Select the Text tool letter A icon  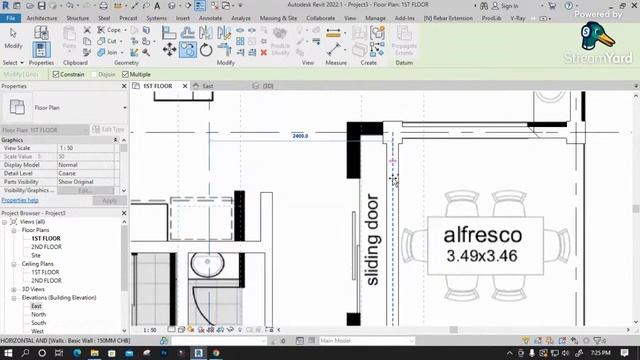click(x=157, y=6)
